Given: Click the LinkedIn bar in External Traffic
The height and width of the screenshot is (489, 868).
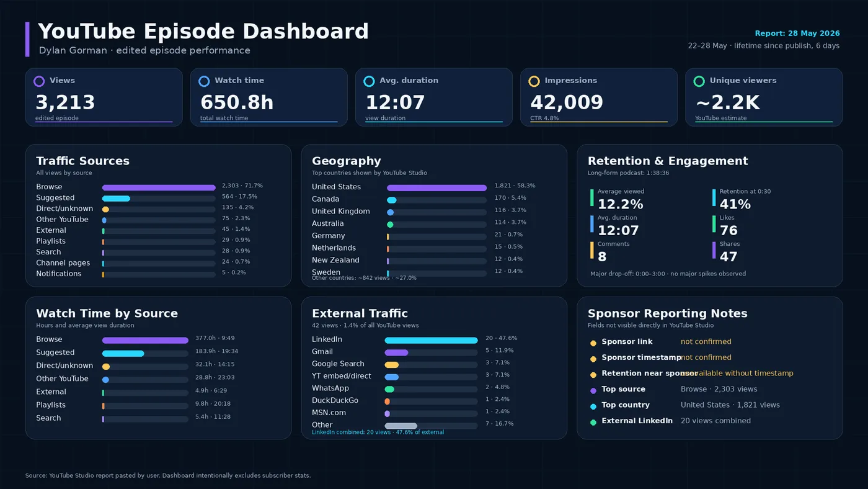Looking at the screenshot, I should point(431,340).
